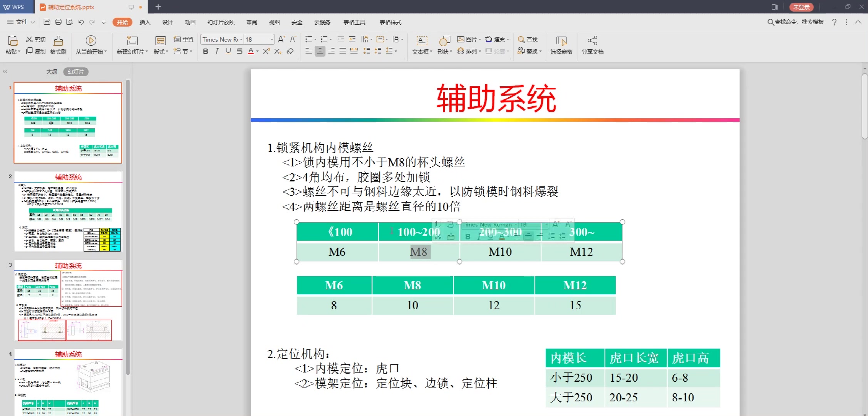This screenshot has height=416, width=868.
Task: Click the New Slide (新建幻灯片) icon
Action: (x=132, y=40)
